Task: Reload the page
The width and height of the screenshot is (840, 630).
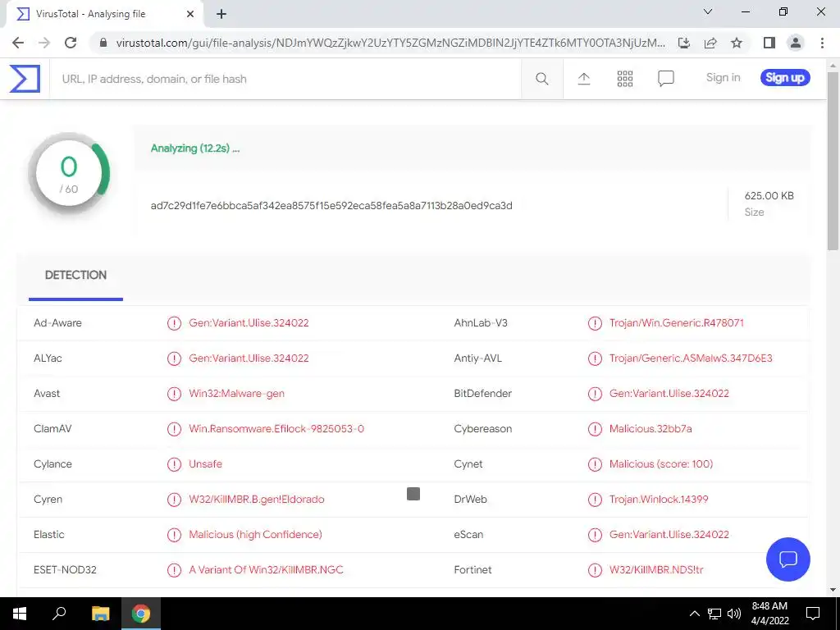Action: pos(71,43)
